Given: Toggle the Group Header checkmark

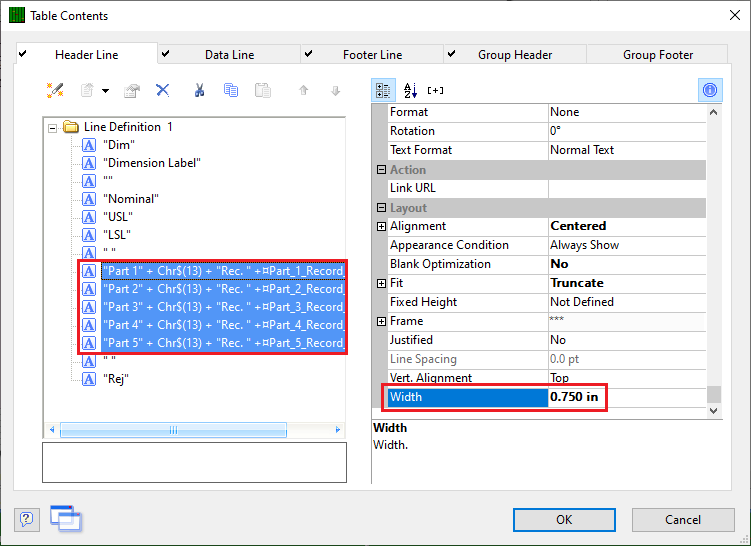Looking at the screenshot, I should pos(451,54).
